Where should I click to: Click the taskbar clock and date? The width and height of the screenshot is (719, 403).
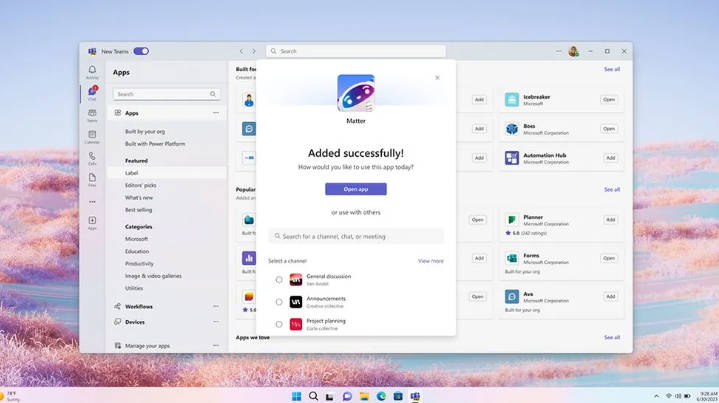(x=707, y=396)
